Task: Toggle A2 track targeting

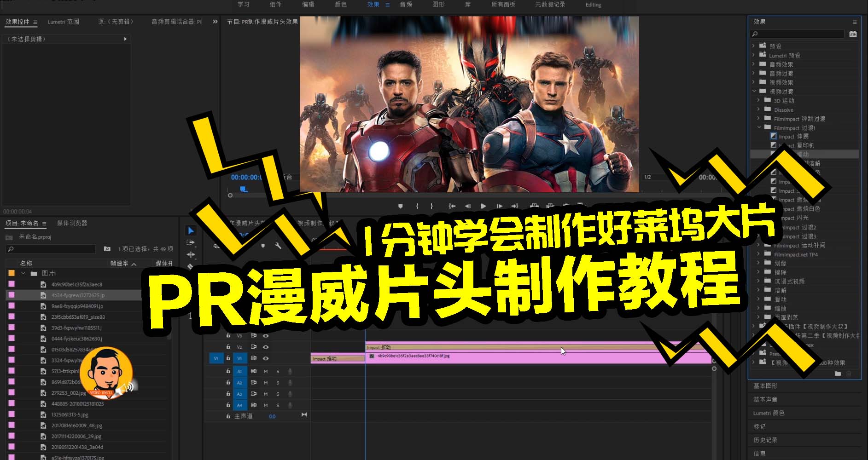Action: click(239, 383)
